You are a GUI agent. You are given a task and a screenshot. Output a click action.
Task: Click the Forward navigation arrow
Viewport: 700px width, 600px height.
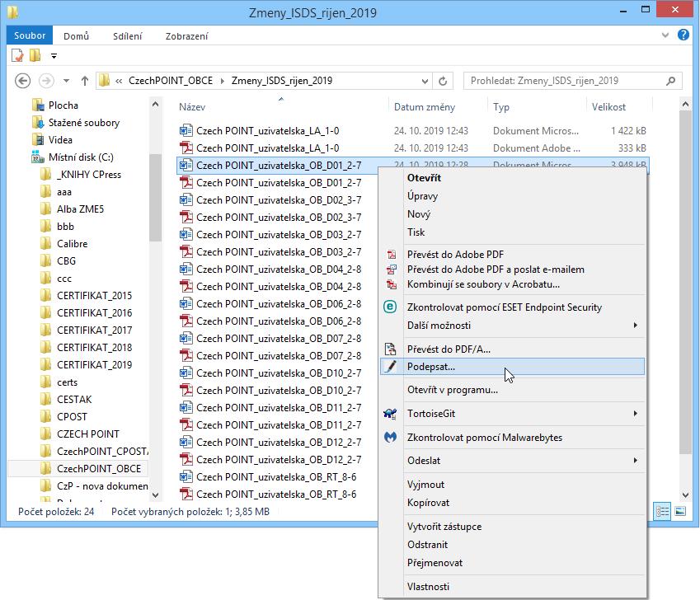pos(46,81)
